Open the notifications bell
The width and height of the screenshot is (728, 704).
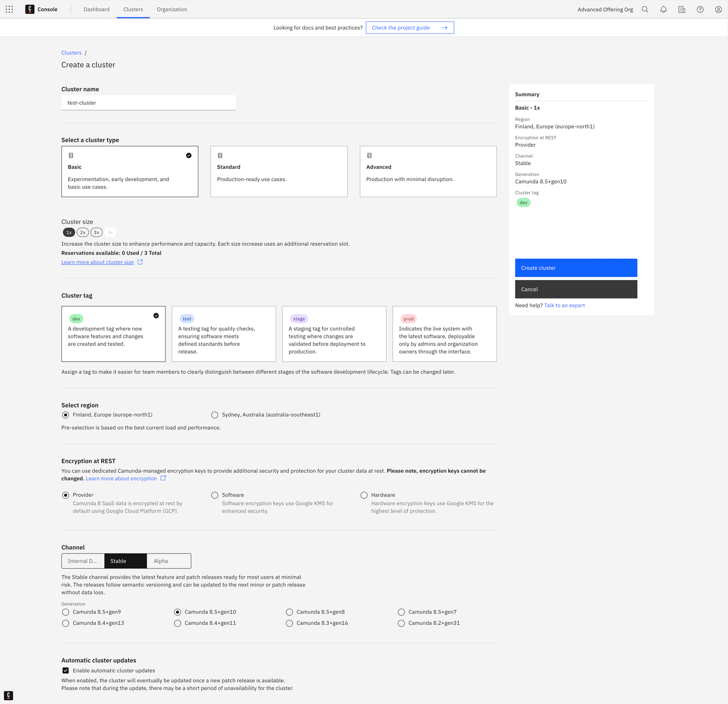pos(663,9)
